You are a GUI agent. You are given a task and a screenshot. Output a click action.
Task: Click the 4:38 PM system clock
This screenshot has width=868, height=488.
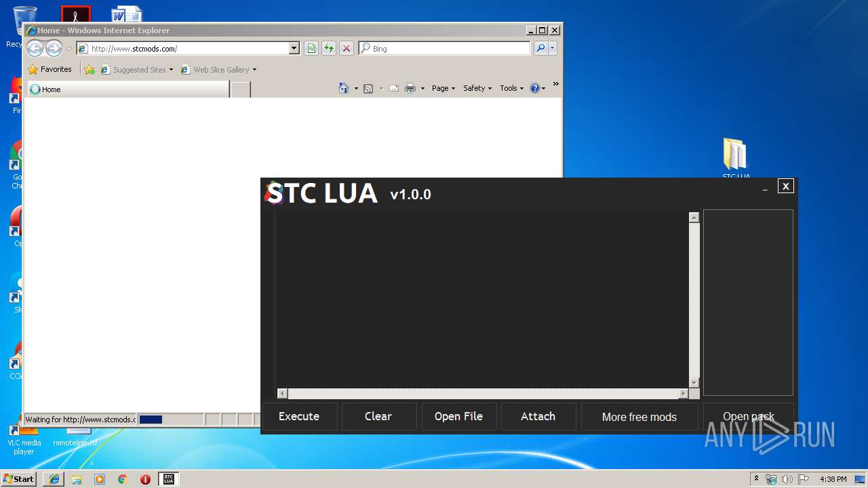coord(833,479)
